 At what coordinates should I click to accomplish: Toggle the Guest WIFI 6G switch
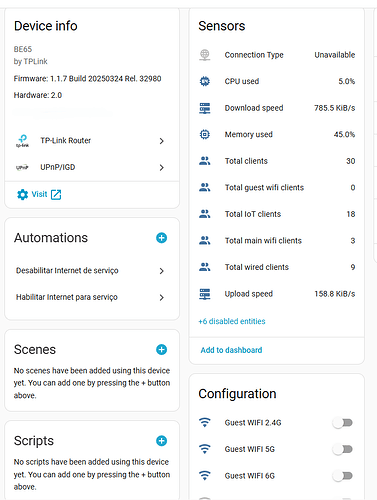tap(343, 476)
